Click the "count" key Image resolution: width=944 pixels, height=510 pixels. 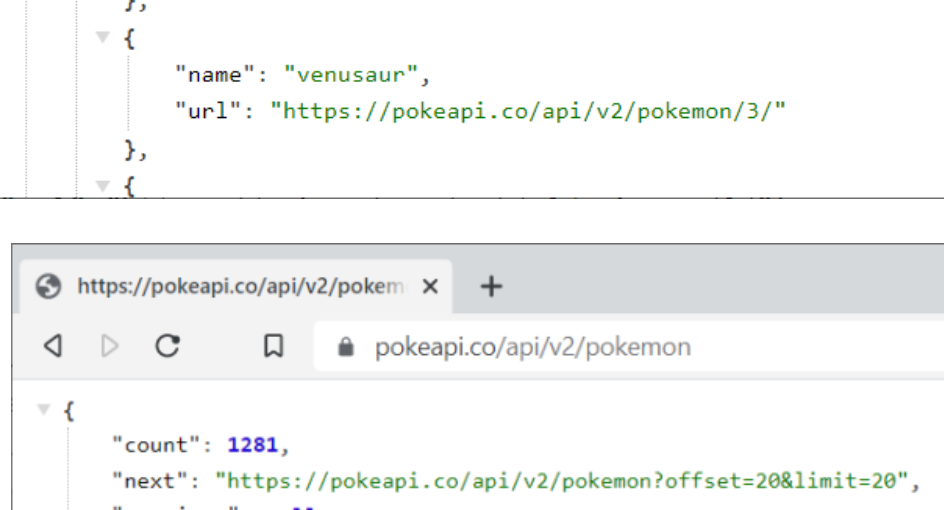click(x=156, y=445)
